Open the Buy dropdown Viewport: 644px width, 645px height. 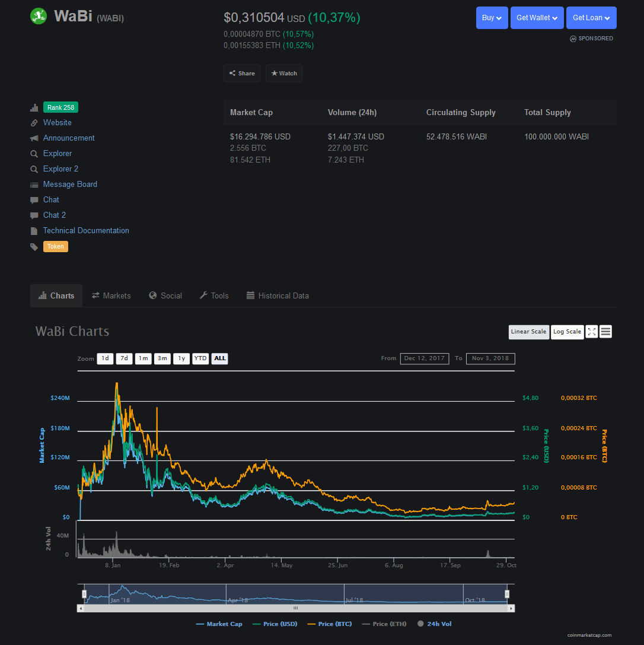pos(492,18)
